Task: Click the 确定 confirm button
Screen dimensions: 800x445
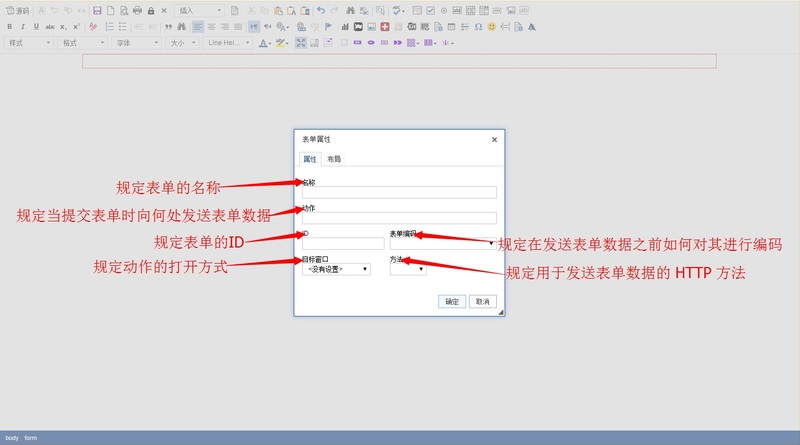Action: (452, 301)
